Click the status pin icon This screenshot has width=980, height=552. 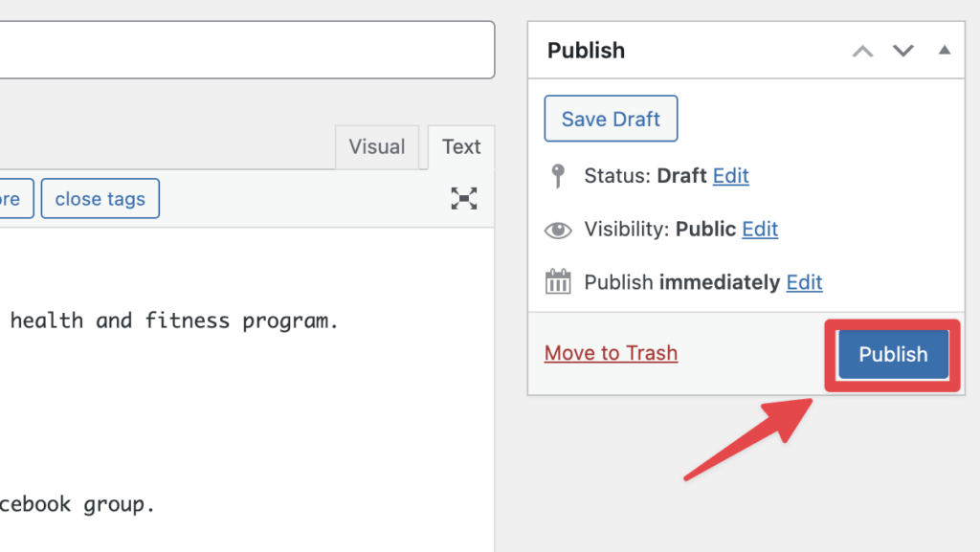coord(558,176)
